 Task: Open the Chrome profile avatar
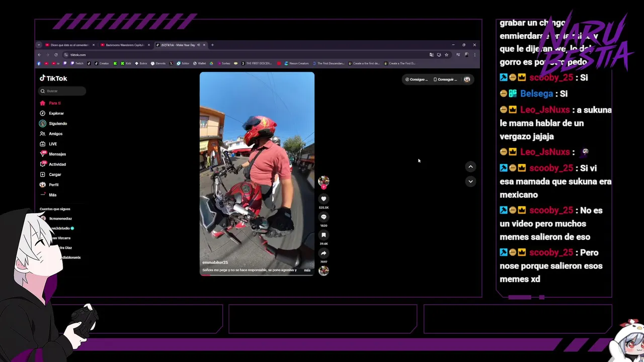(x=466, y=55)
